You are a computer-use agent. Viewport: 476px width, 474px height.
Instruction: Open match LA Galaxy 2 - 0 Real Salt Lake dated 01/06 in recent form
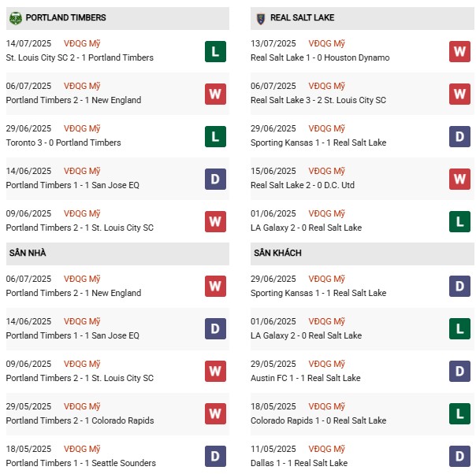(306, 228)
